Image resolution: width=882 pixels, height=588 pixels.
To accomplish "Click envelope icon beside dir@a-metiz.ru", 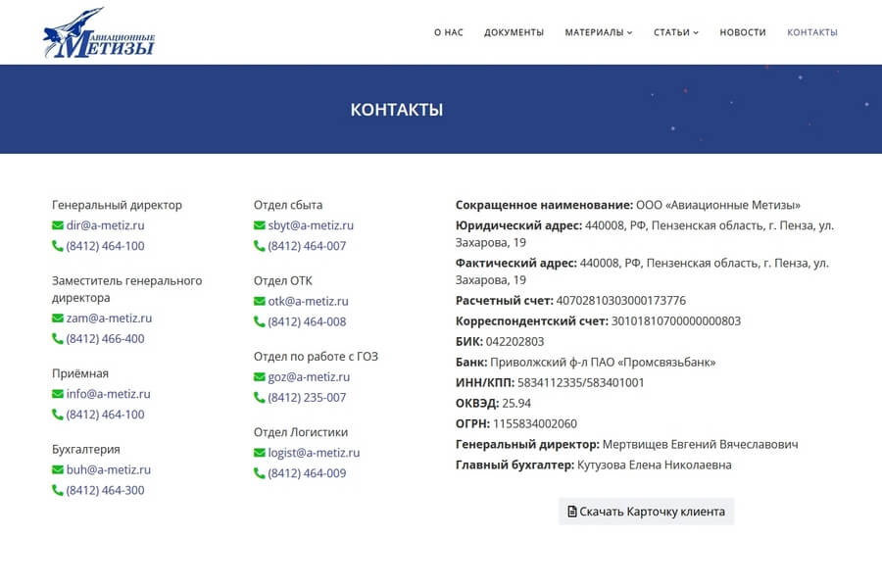I will click(x=58, y=225).
